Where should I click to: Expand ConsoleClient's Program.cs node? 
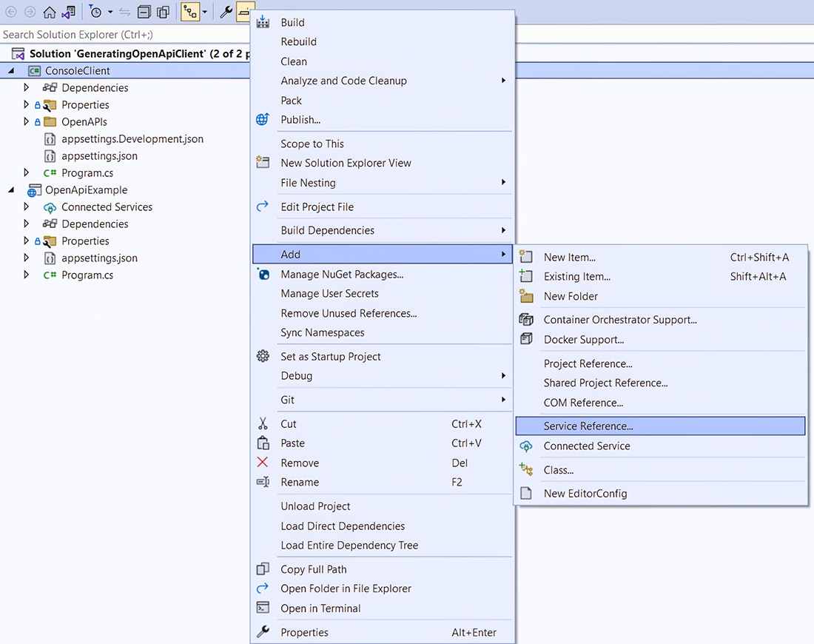(26, 172)
